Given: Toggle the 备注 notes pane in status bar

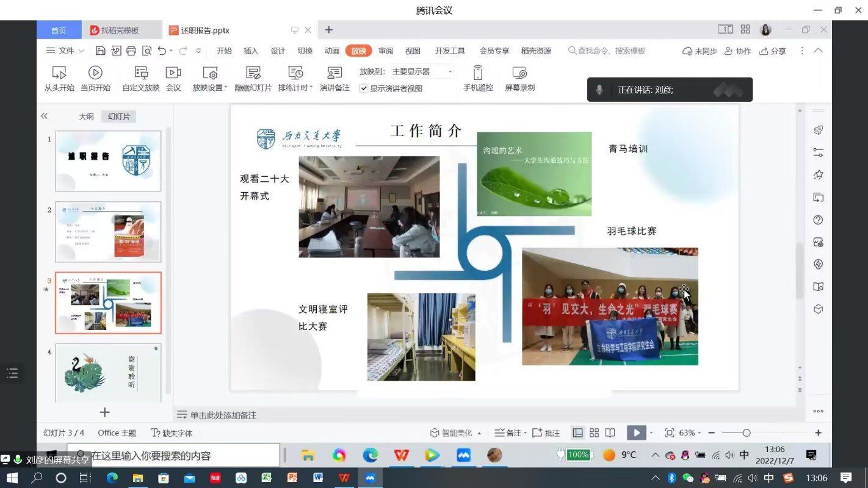Looking at the screenshot, I should click(x=508, y=432).
